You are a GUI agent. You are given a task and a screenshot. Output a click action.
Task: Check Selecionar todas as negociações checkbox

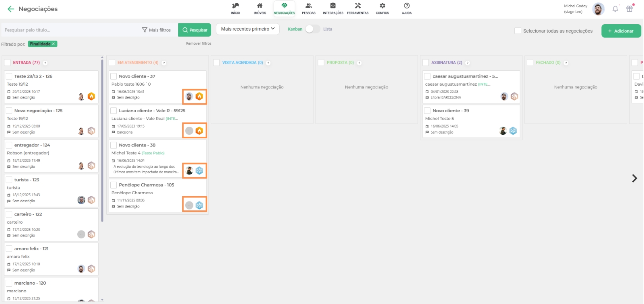[518, 31]
